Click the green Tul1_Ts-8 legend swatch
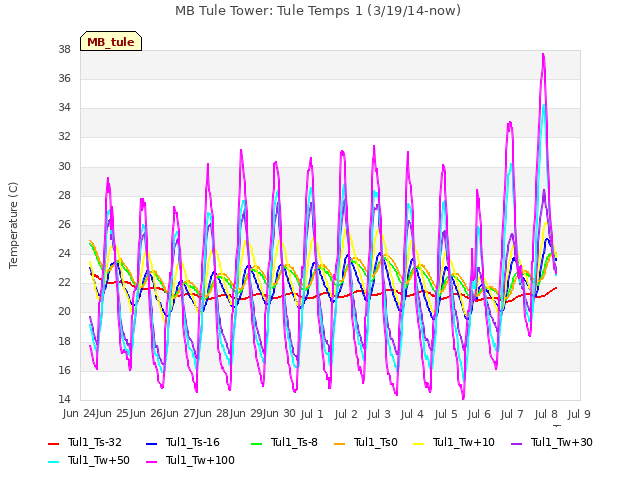 (257, 443)
